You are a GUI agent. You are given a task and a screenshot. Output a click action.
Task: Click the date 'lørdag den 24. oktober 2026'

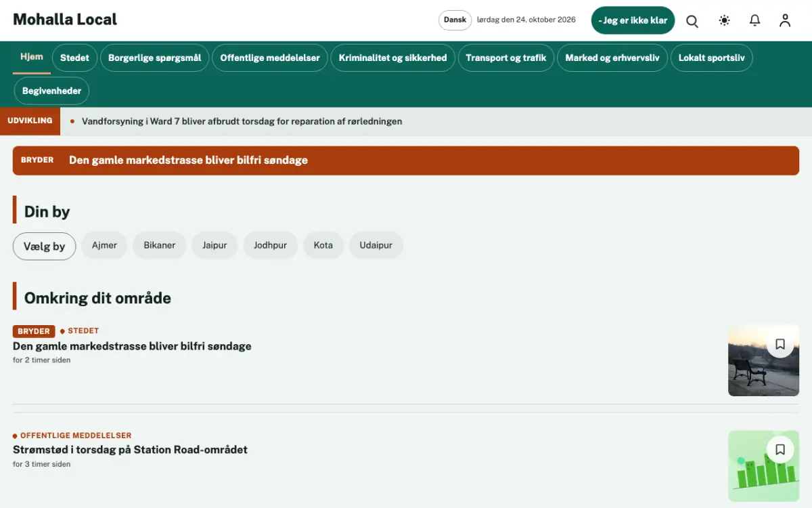tap(526, 20)
